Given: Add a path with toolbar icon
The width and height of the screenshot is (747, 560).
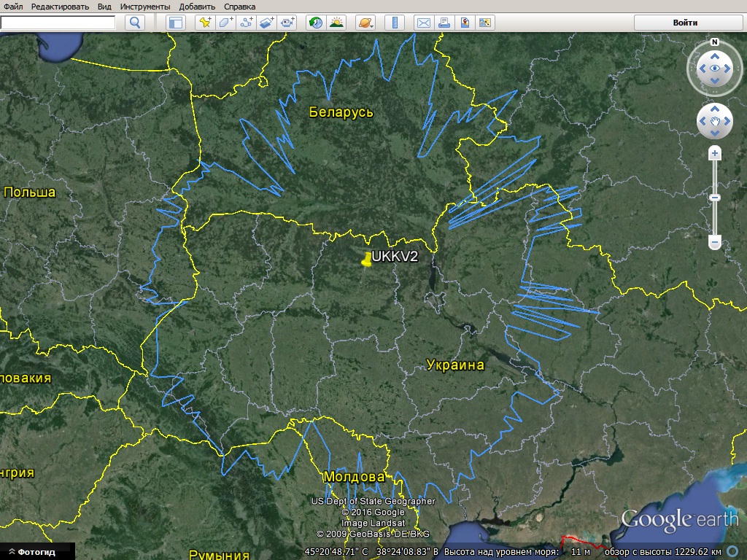Looking at the screenshot, I should click(x=247, y=23).
